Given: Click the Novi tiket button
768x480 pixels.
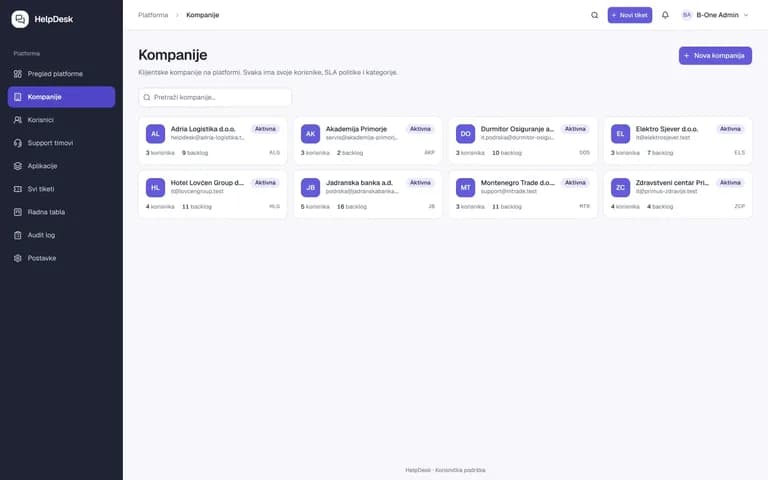Looking at the screenshot, I should (x=630, y=15).
